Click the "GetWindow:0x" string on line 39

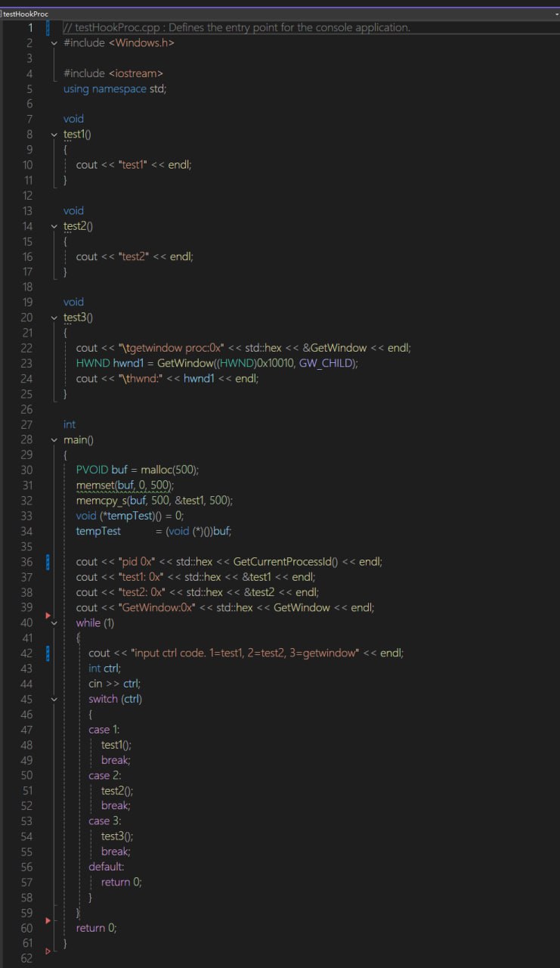(x=157, y=607)
